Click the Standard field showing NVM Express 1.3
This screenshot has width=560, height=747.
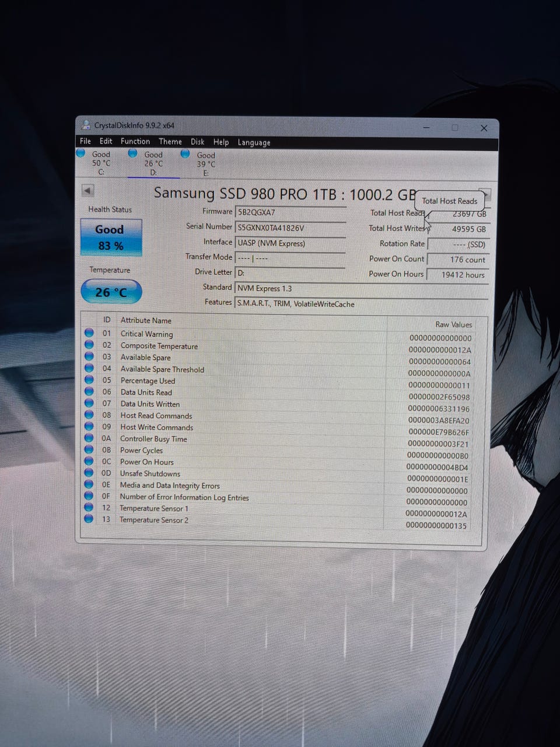[361, 288]
